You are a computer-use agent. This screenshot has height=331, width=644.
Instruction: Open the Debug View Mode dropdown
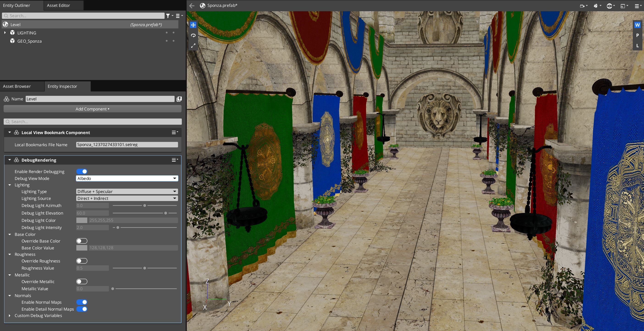[x=127, y=178]
